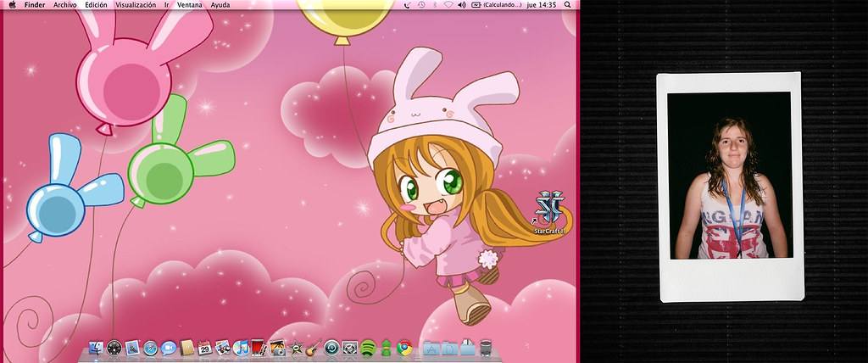The image size is (868, 363).
Task: Open the Apple menu
Action: click(x=12, y=4)
